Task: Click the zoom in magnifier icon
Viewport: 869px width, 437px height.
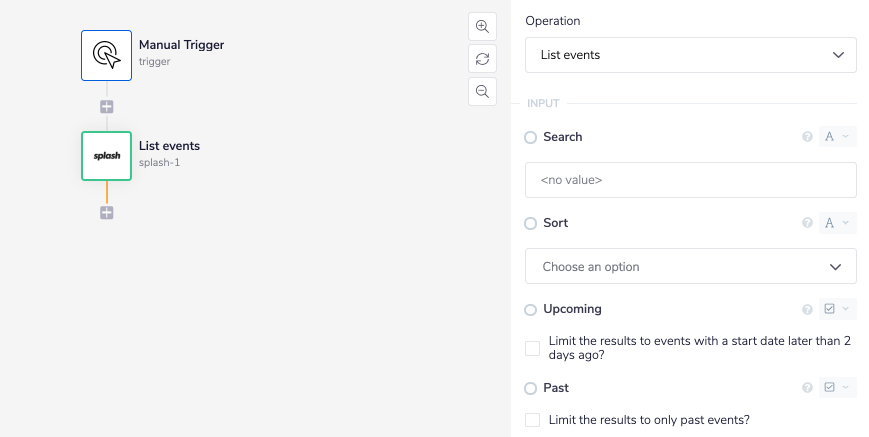Action: tap(482, 27)
